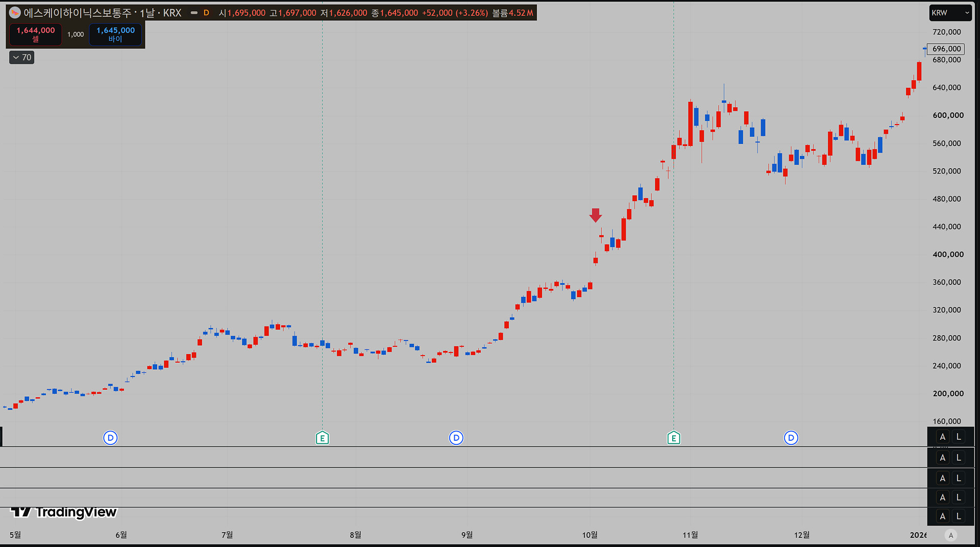Click the 9월 time axis label
The height and width of the screenshot is (547, 980).
467,535
